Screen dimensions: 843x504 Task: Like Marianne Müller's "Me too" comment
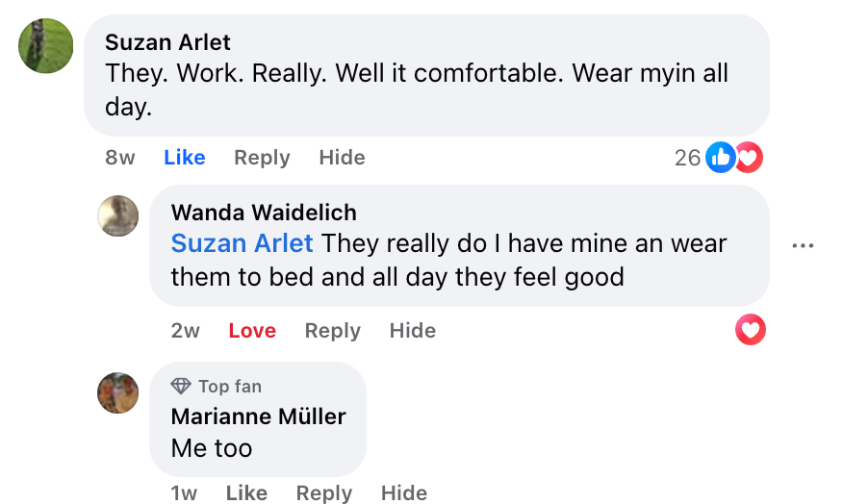(246, 493)
